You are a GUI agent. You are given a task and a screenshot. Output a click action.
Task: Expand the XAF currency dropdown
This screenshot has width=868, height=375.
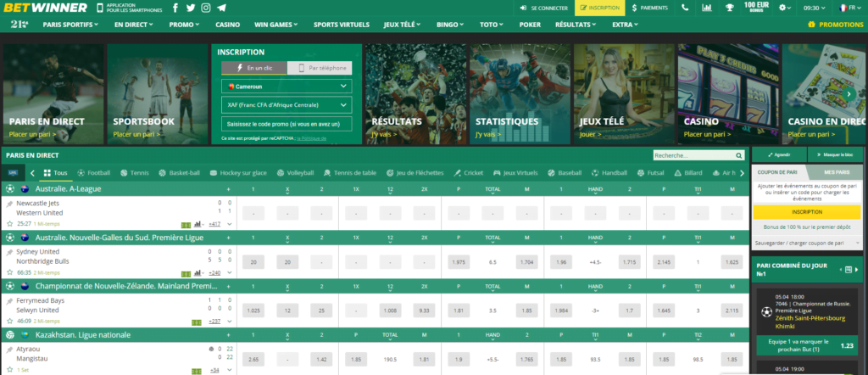coord(287,105)
